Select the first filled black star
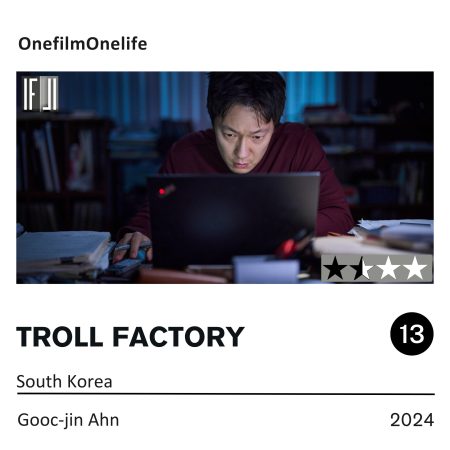This screenshot has width=450, height=450. tap(335, 268)
